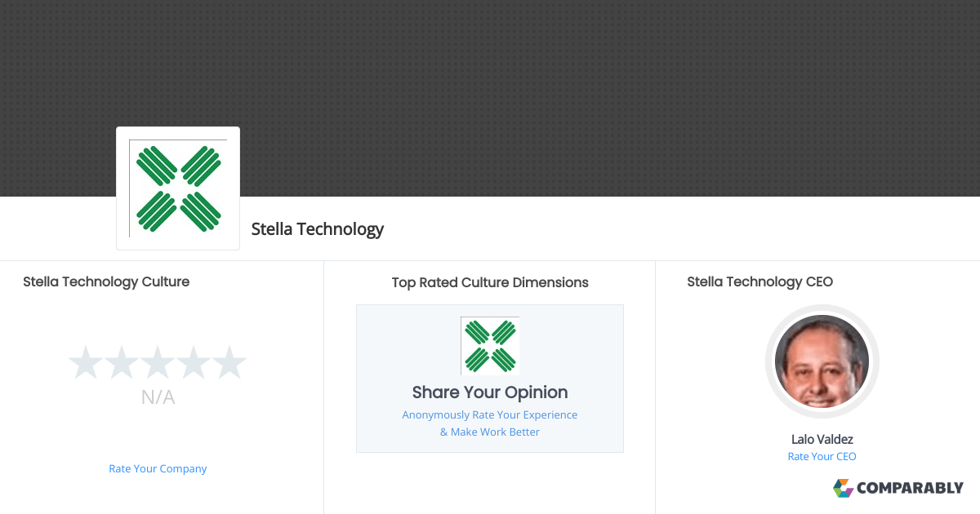980x514 pixels.
Task: Click Rate Your CEO below Lalo Valdez
Action: 822,456
